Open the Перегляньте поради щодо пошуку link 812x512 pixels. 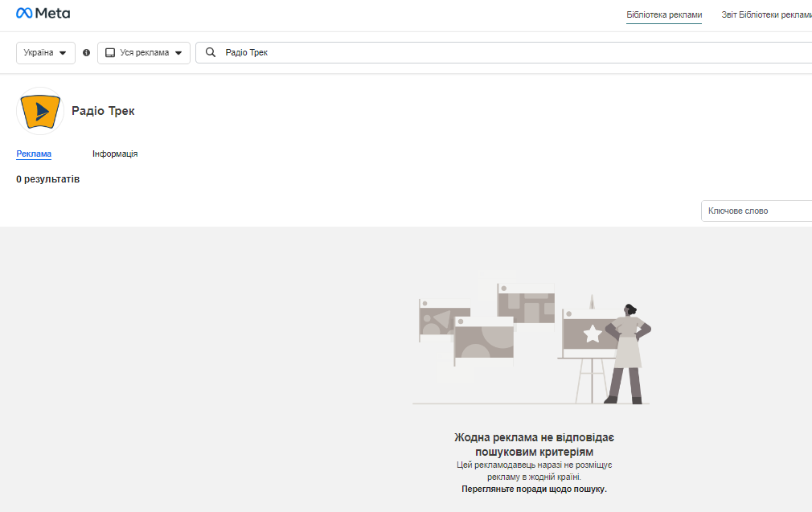(534, 489)
